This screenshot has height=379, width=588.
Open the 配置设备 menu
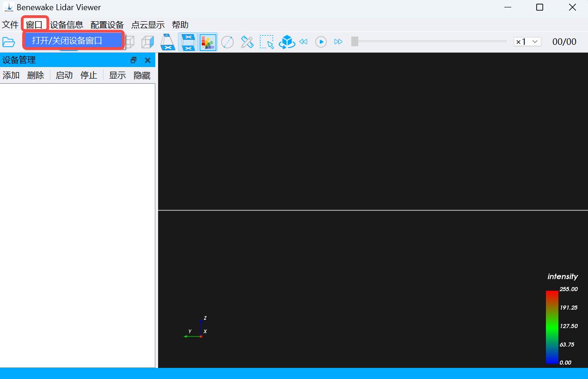click(x=107, y=25)
